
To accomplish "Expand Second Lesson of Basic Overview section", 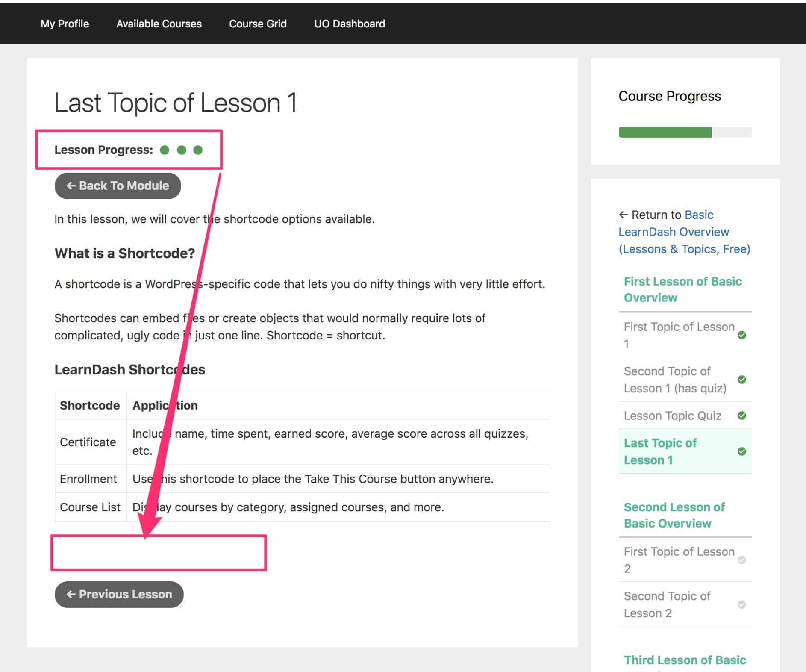I will click(x=674, y=515).
